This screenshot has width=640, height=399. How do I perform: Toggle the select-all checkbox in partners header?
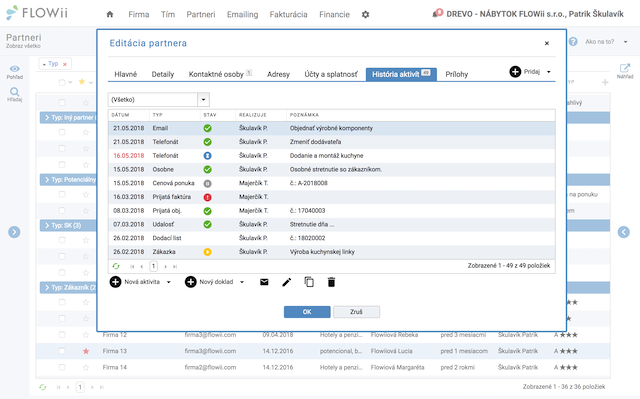coord(62,82)
